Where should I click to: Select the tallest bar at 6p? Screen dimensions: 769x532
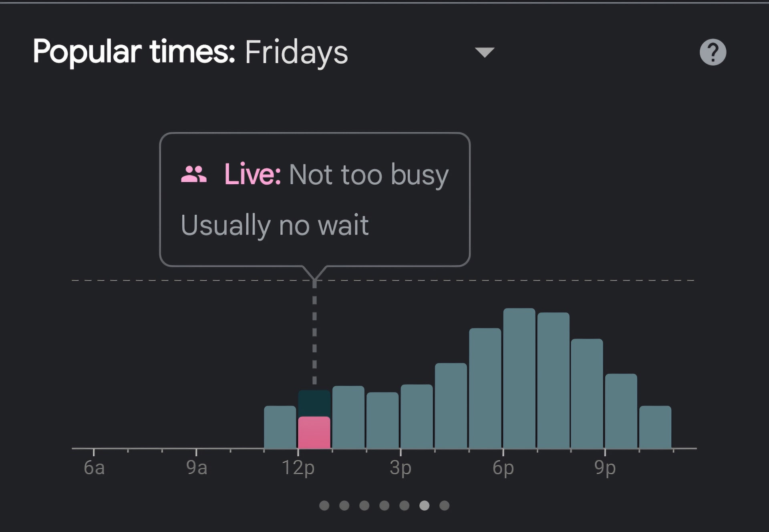519,379
